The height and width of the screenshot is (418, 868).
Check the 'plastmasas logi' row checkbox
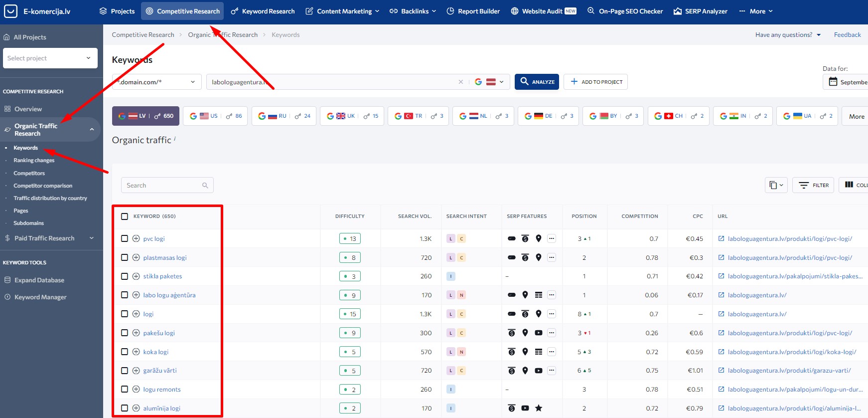[x=125, y=257]
